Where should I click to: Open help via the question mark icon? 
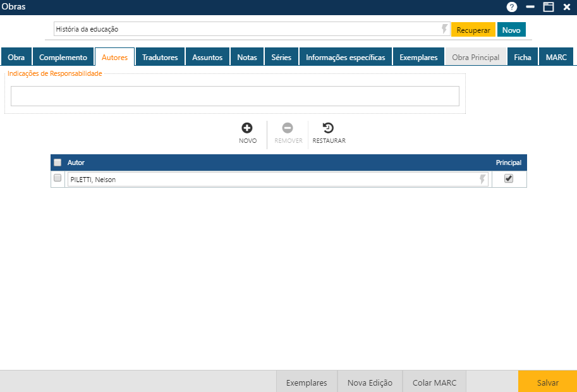(x=511, y=7)
